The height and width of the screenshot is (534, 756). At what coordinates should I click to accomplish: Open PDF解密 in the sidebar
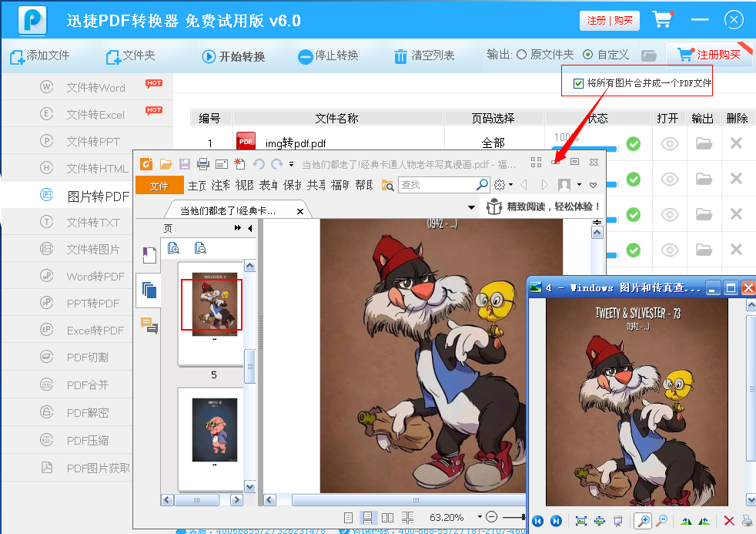point(68,412)
